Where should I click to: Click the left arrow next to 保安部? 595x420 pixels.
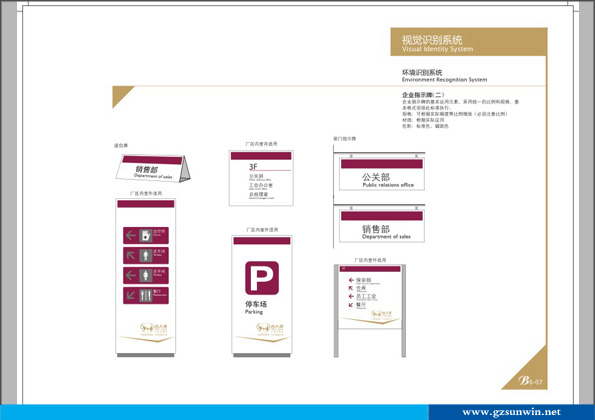coord(351,280)
